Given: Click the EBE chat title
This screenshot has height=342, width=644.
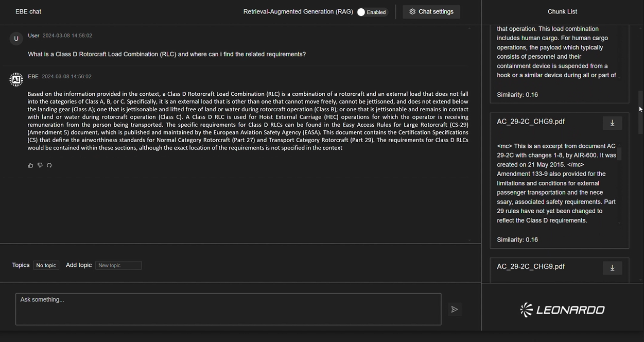Looking at the screenshot, I should pyautogui.click(x=28, y=11).
